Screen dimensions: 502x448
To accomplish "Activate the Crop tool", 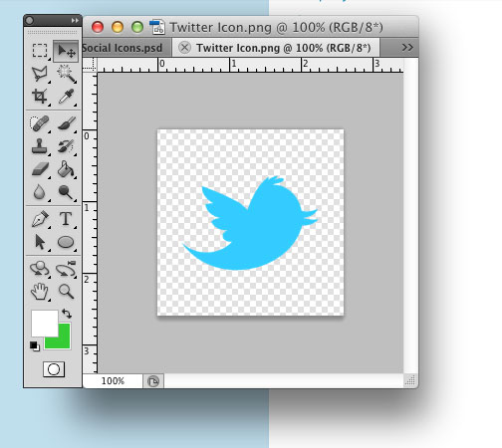I will (x=40, y=97).
